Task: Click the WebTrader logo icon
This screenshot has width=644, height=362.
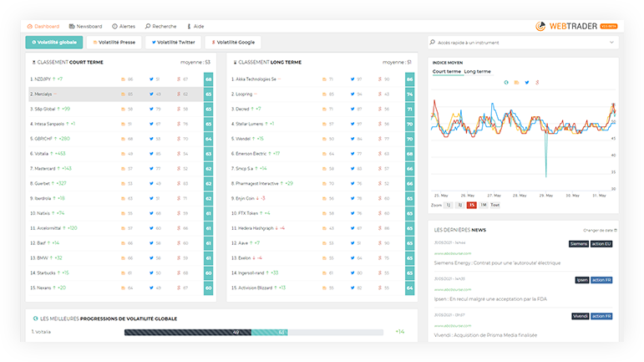Action: point(540,26)
